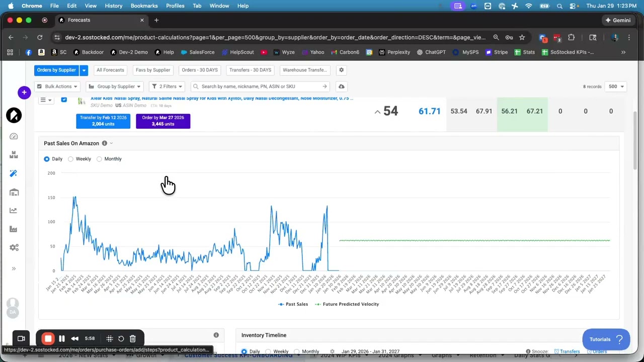The height and width of the screenshot is (362, 644).
Task: Open the Orders by Supplier dropdown arrow
Action: click(x=84, y=70)
